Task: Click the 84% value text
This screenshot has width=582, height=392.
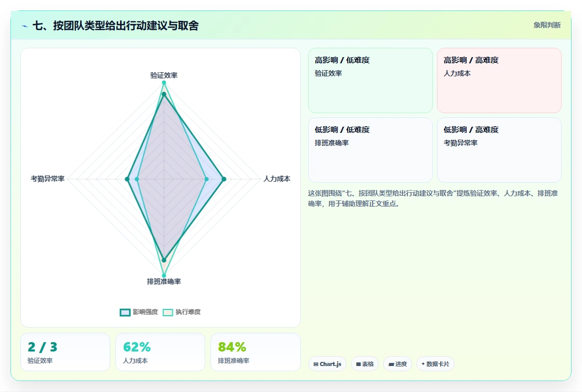Action: coord(232,347)
